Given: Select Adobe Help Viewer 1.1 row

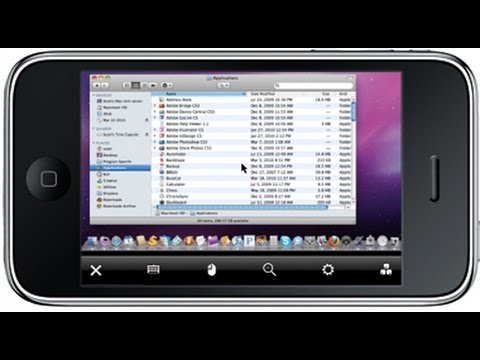Looking at the screenshot, I should pyautogui.click(x=252, y=124).
